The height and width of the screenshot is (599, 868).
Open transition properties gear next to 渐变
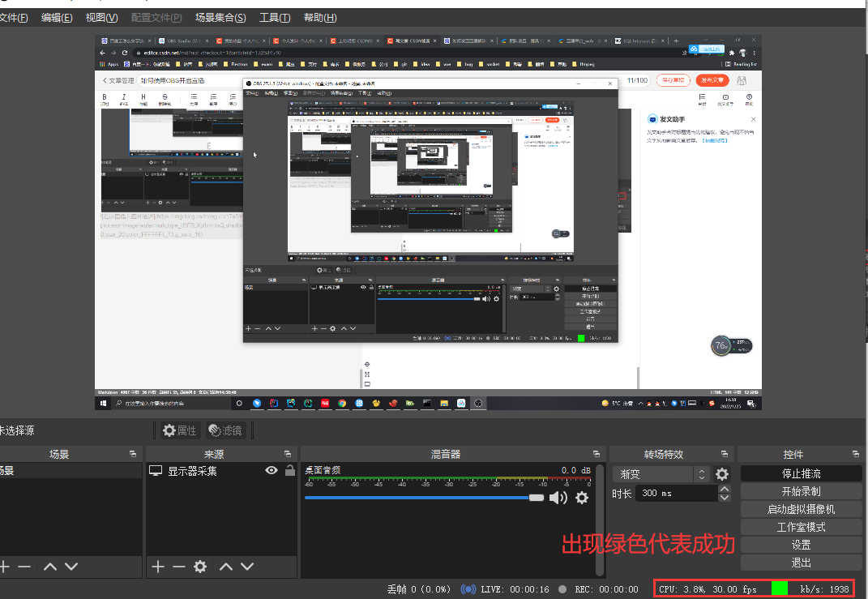click(x=722, y=474)
